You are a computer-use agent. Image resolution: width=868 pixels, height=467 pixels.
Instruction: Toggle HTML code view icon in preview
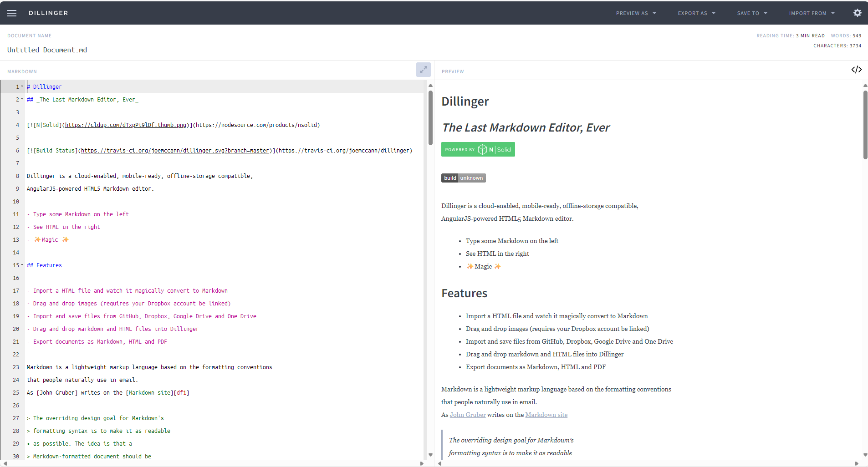(856, 70)
